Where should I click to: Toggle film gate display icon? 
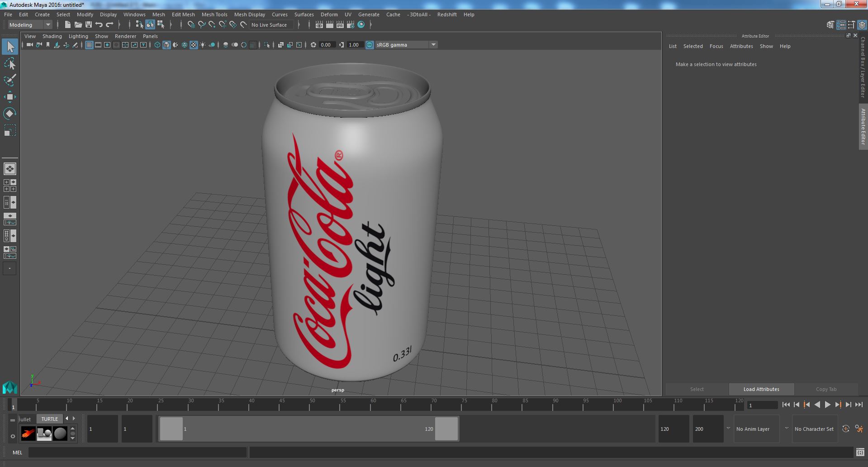coord(98,45)
